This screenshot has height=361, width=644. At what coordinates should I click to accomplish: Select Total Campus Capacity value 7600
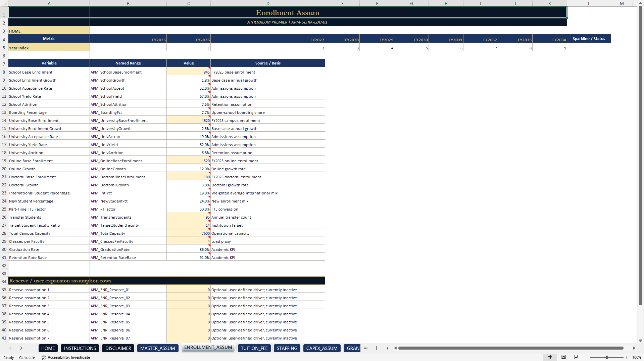click(x=189, y=233)
